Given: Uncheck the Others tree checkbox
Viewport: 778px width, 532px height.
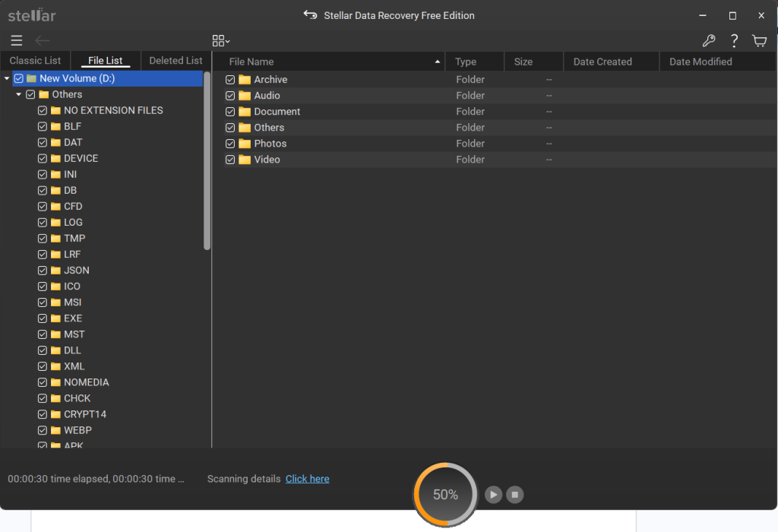Looking at the screenshot, I should tap(30, 94).
